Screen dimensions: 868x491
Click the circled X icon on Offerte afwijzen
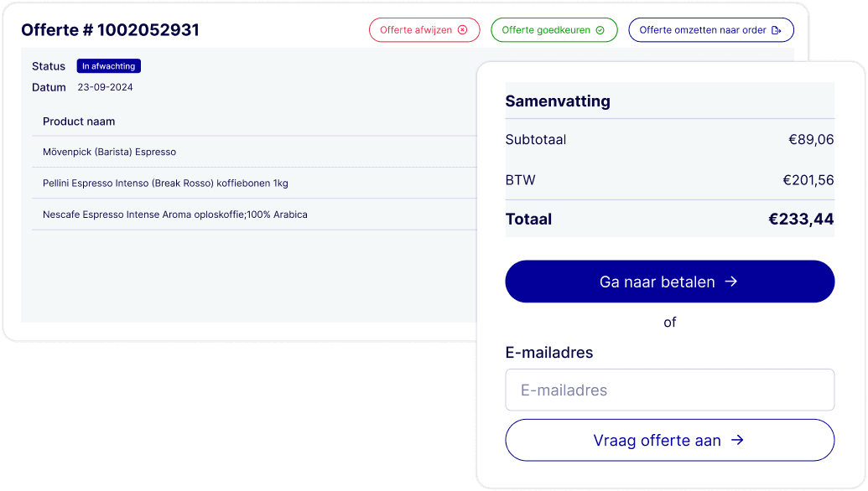[x=464, y=29]
